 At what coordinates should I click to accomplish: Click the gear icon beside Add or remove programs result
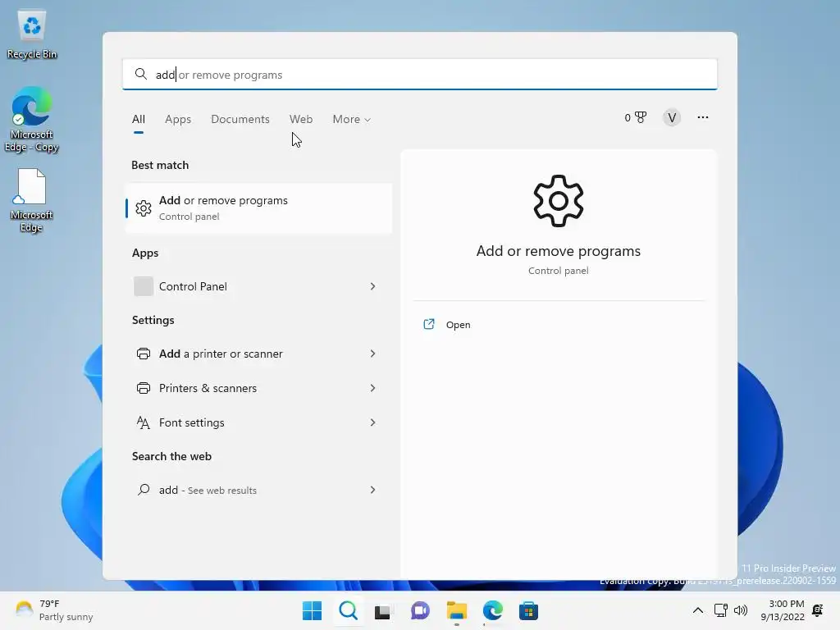coord(143,208)
